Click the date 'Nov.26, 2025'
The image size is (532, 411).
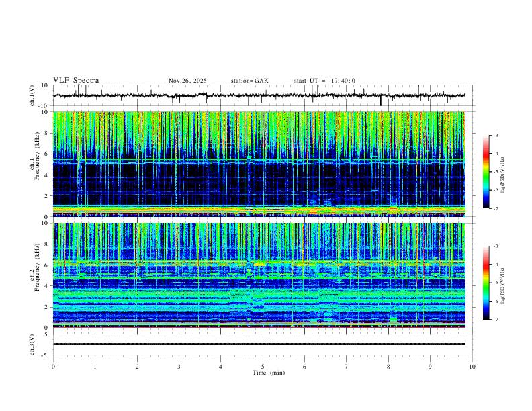point(187,81)
